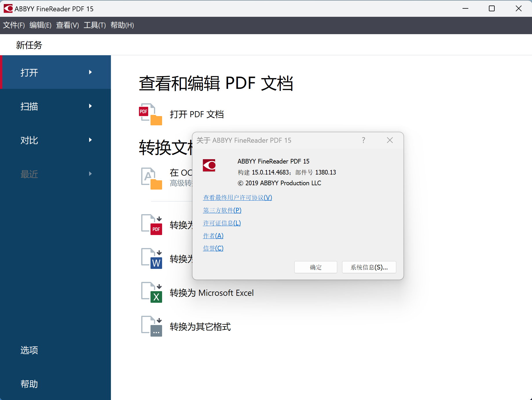Expand the 对比 sidebar arrow
The width and height of the screenshot is (532, 400).
tap(90, 140)
